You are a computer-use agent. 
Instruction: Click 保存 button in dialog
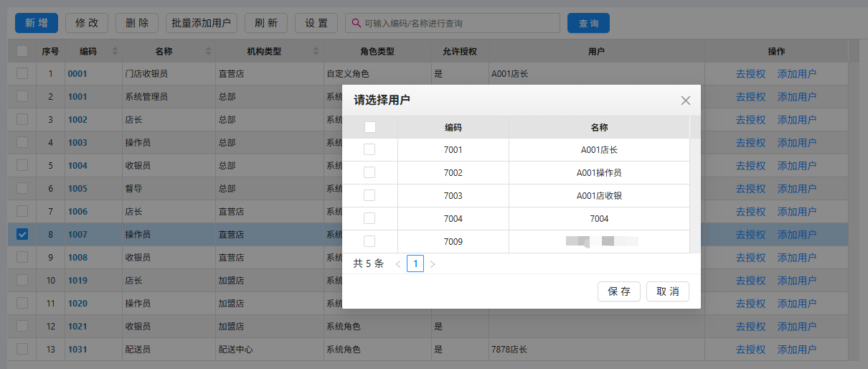tap(619, 291)
